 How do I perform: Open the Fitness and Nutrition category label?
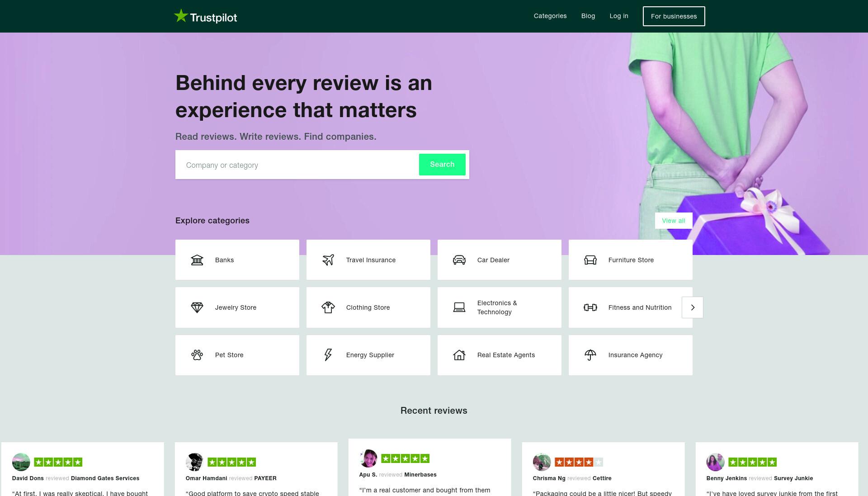click(x=640, y=307)
